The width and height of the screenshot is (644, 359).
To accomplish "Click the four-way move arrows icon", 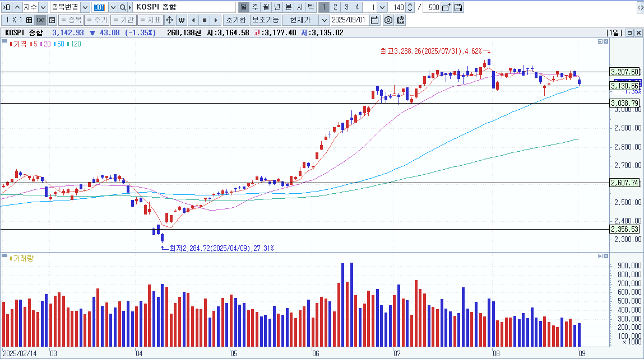I will tap(169, 20).
